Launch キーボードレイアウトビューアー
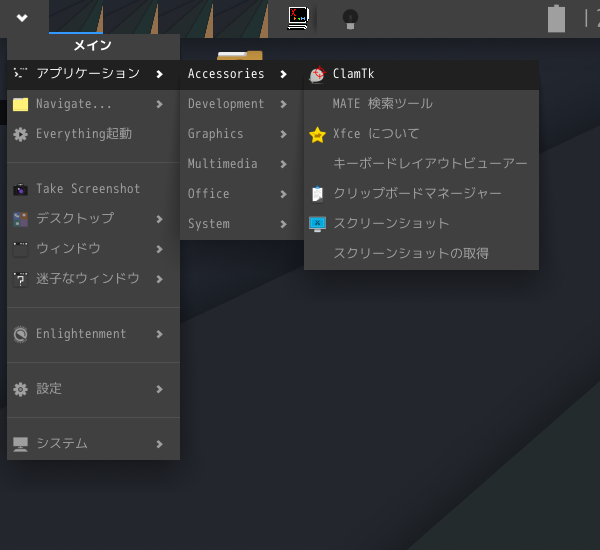 tap(421, 164)
